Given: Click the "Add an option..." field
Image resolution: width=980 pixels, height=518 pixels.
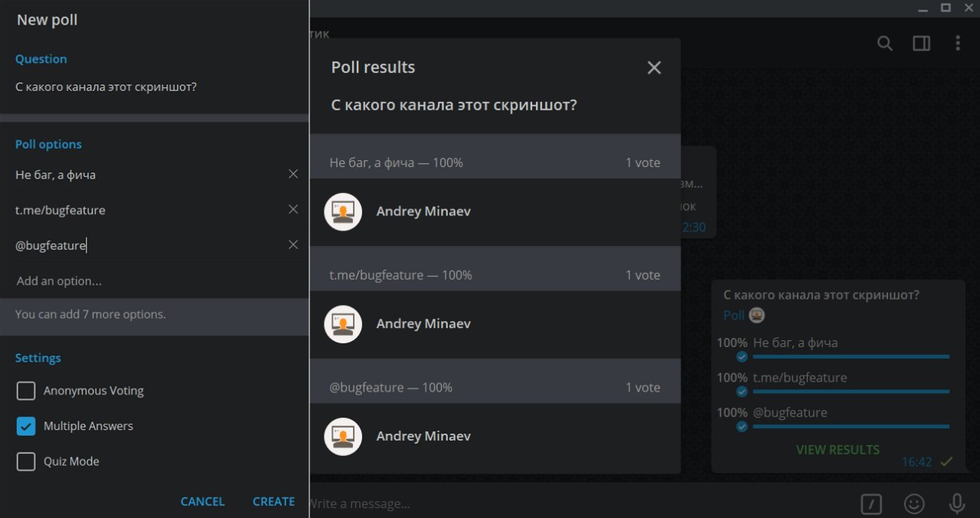Looking at the screenshot, I should [x=153, y=280].
